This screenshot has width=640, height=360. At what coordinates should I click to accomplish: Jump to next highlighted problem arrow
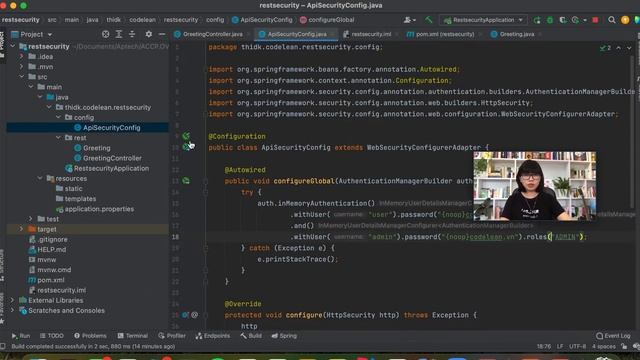(629, 48)
